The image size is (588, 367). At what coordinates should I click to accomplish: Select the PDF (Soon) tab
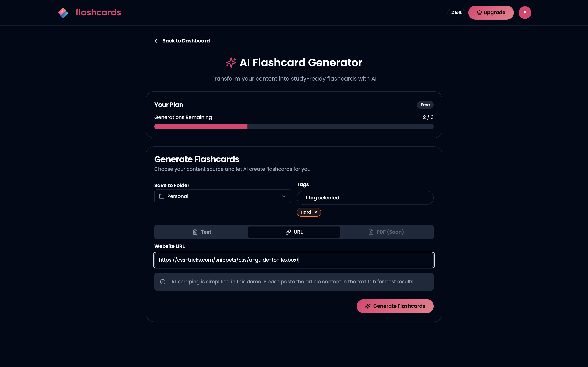click(386, 232)
